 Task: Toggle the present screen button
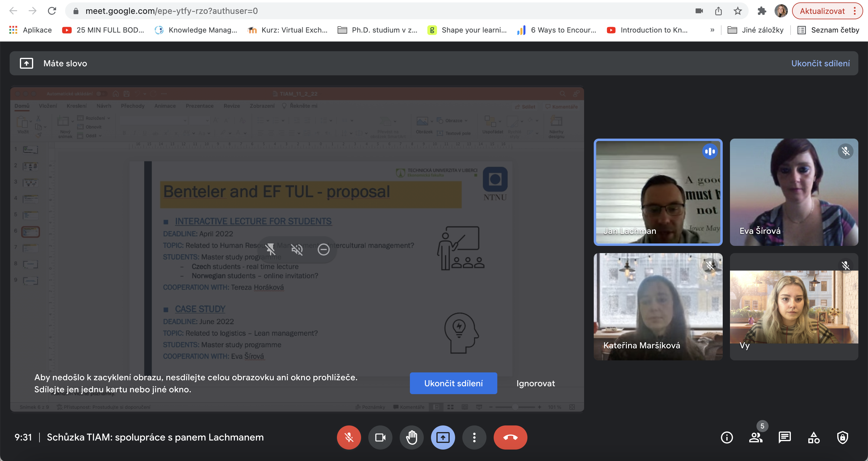tap(443, 437)
